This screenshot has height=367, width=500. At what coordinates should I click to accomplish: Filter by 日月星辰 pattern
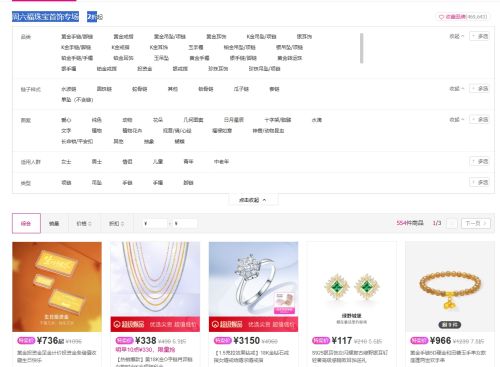click(x=234, y=120)
